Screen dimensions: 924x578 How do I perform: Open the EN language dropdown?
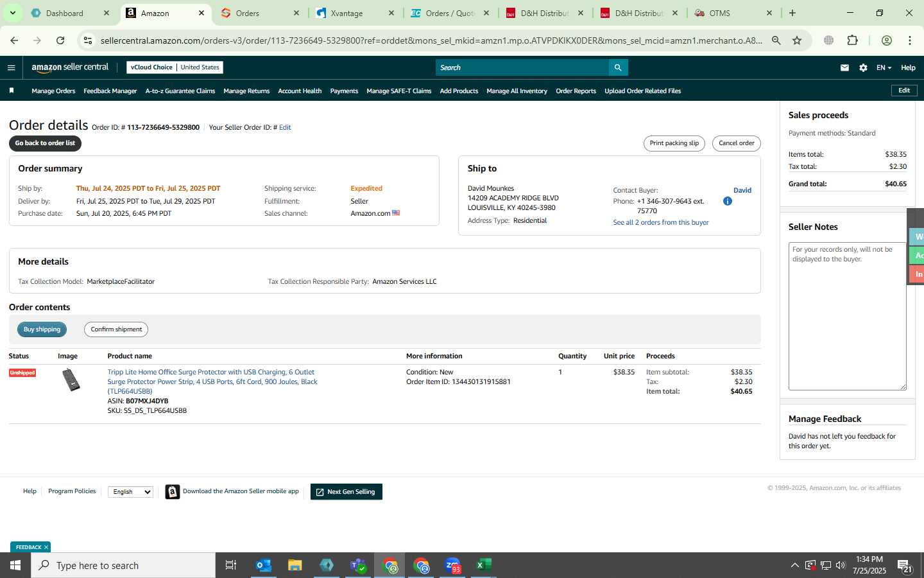(884, 67)
